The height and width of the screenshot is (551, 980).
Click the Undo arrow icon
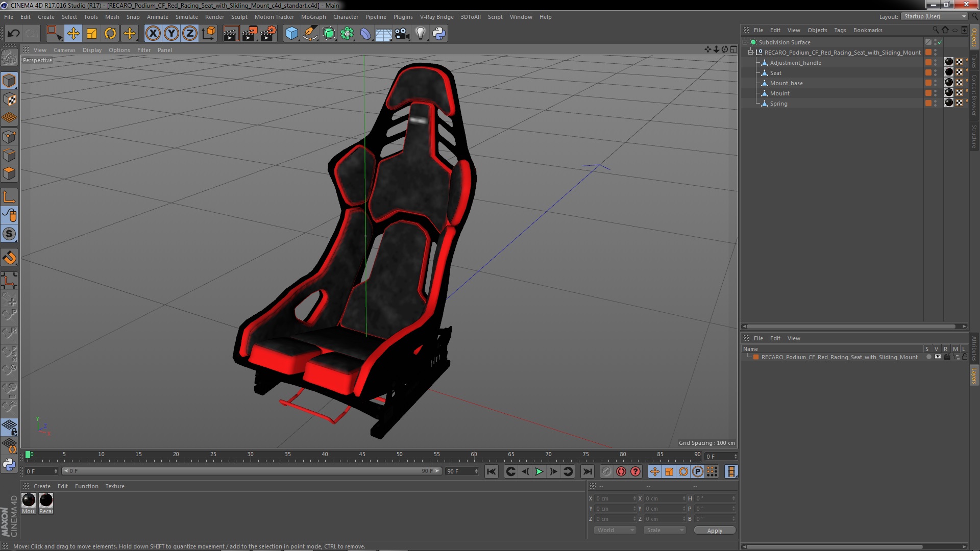pos(13,34)
